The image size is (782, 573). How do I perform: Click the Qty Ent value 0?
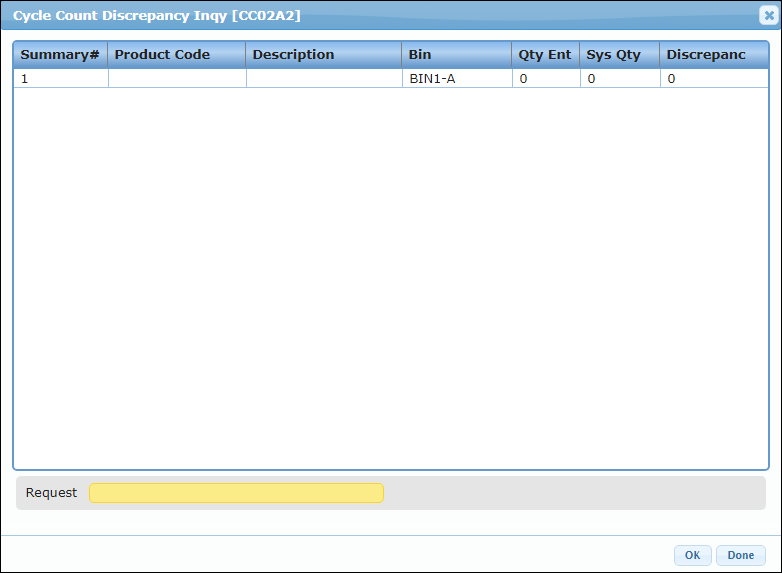pos(545,78)
